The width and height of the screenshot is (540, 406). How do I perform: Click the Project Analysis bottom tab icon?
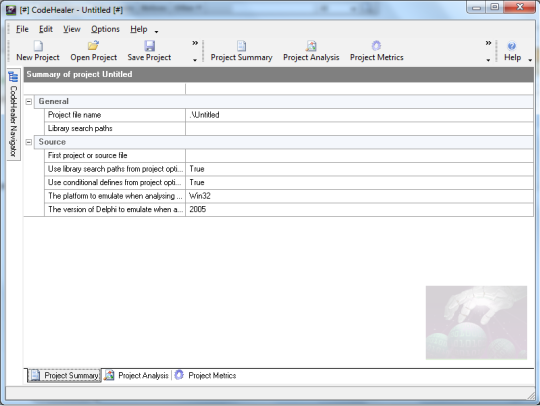point(109,375)
